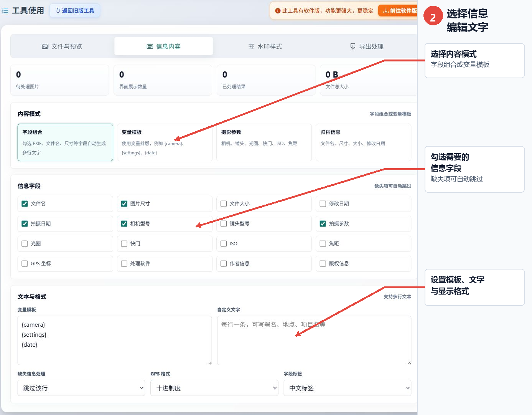This screenshot has height=415, width=532.
Task: Click 前往软件版 download button
Action: [x=398, y=11]
